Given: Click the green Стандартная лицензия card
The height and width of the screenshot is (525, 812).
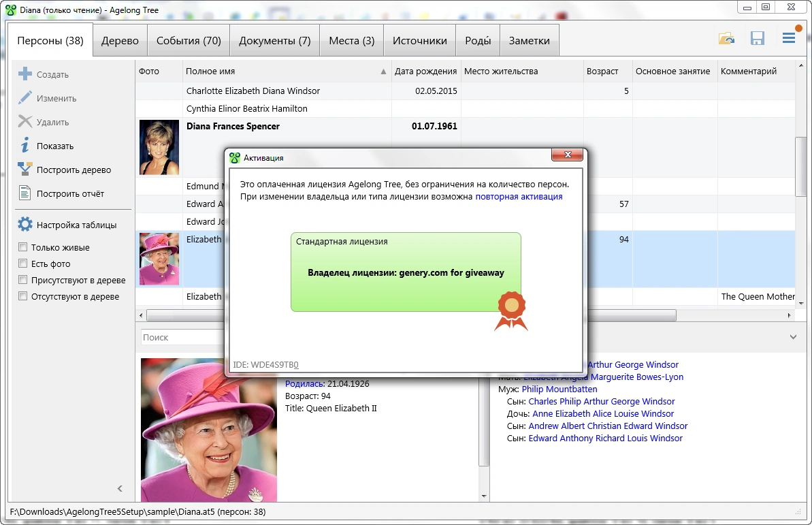Looking at the screenshot, I should [x=406, y=272].
